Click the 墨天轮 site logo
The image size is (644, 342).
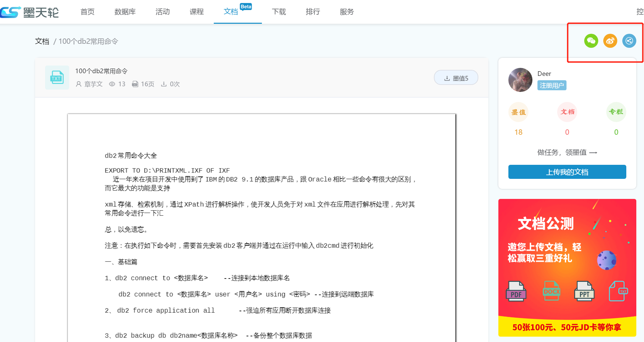click(x=30, y=12)
